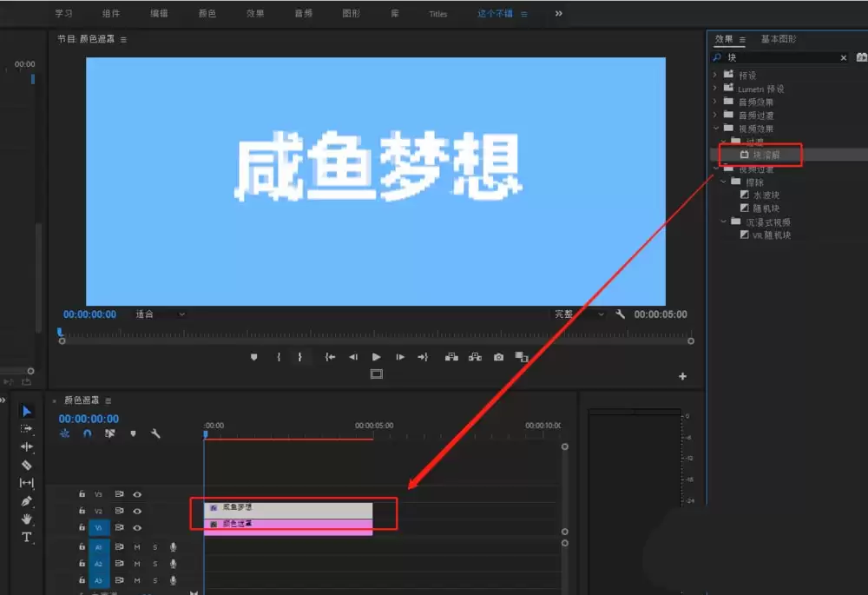The image size is (868, 595).
Task: Click the Comparison View icon under the playhead
Action: pyautogui.click(x=376, y=374)
